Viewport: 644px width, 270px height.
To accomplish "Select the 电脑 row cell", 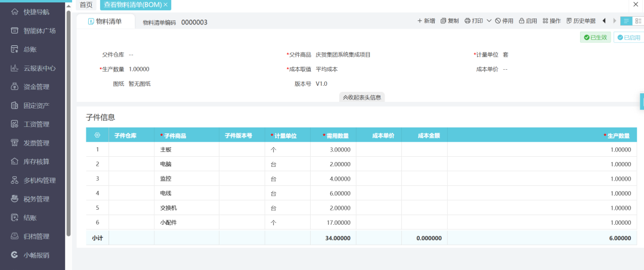I will click(187, 164).
